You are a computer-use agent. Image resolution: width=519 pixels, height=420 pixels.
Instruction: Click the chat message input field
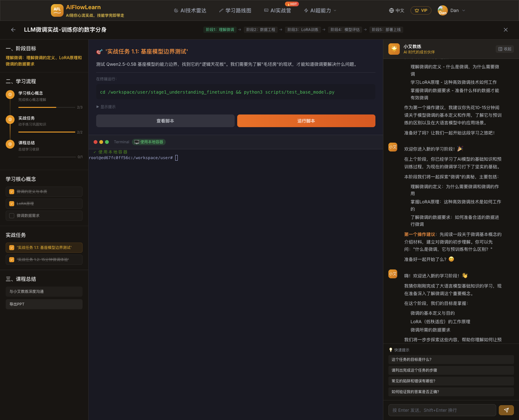coord(442,410)
